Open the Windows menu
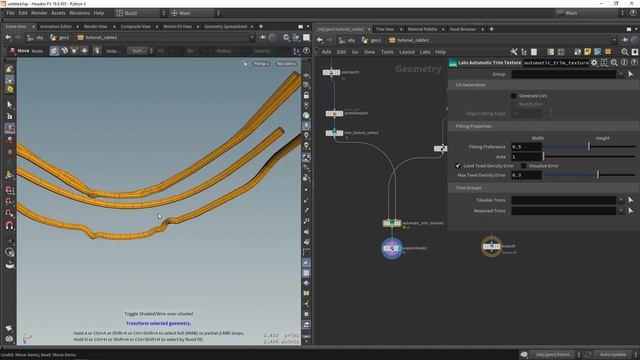The width and height of the screenshot is (640, 360). [79, 13]
